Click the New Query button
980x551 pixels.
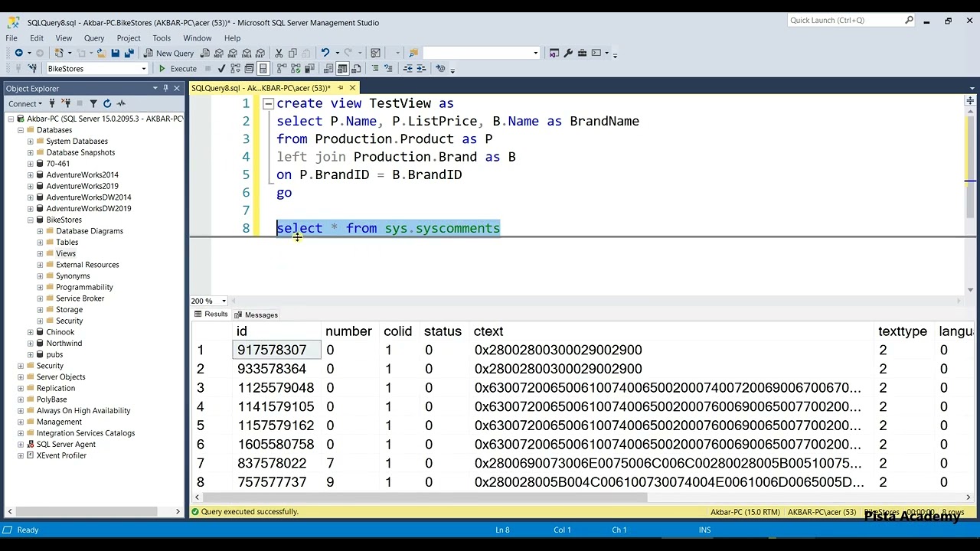tap(169, 53)
